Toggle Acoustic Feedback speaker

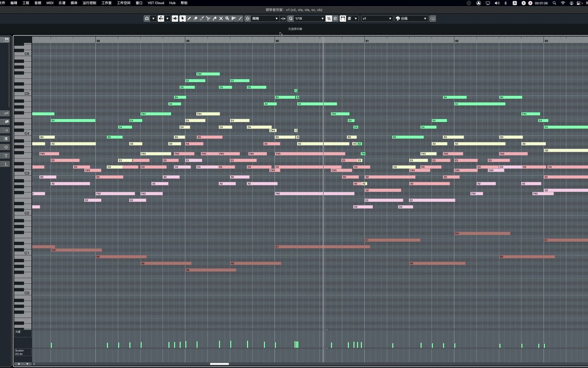[x=175, y=18]
